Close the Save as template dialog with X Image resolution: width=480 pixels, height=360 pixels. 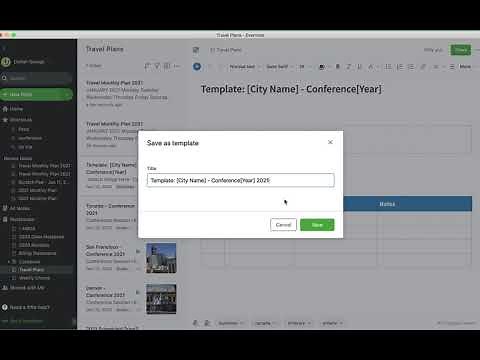pyautogui.click(x=330, y=142)
